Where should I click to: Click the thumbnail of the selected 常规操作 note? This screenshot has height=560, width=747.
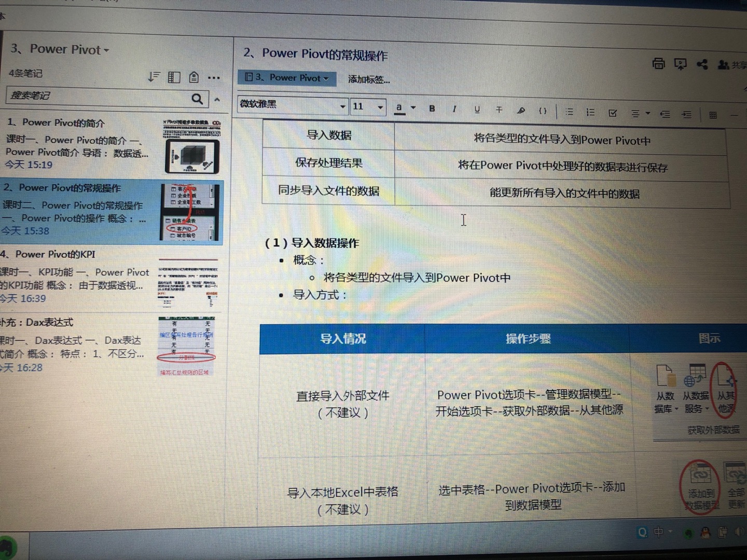(x=190, y=212)
